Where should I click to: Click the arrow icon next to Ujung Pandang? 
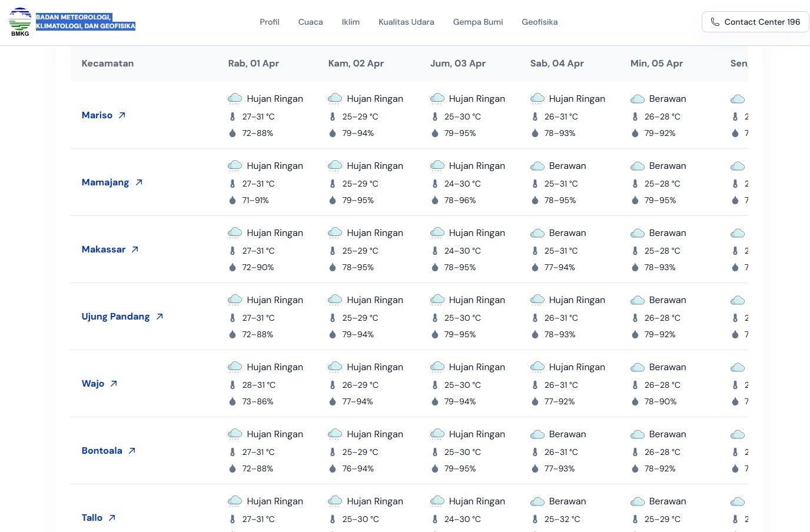pos(159,317)
